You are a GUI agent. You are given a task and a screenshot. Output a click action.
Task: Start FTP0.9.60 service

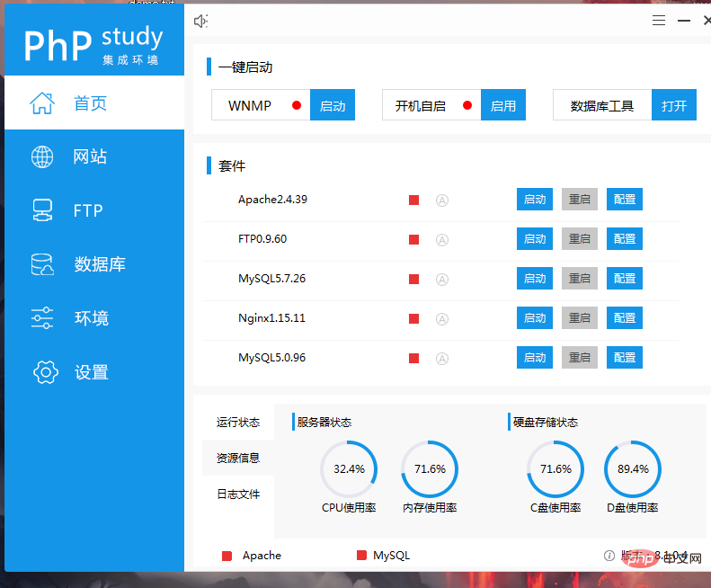[x=535, y=238]
